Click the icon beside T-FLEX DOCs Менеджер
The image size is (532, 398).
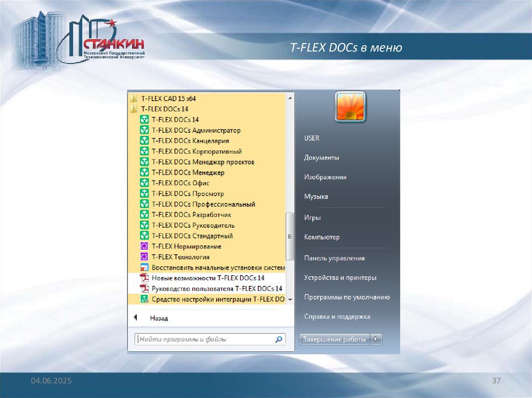point(144,172)
